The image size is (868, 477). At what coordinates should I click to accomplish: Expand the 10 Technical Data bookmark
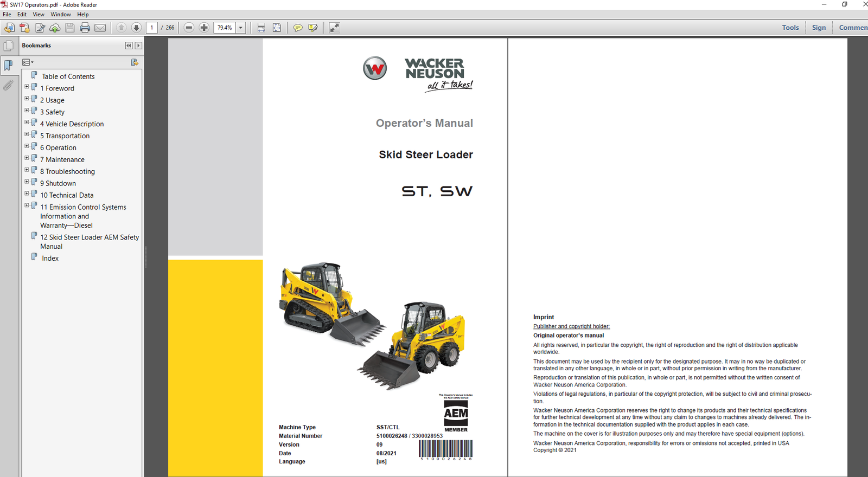click(27, 194)
